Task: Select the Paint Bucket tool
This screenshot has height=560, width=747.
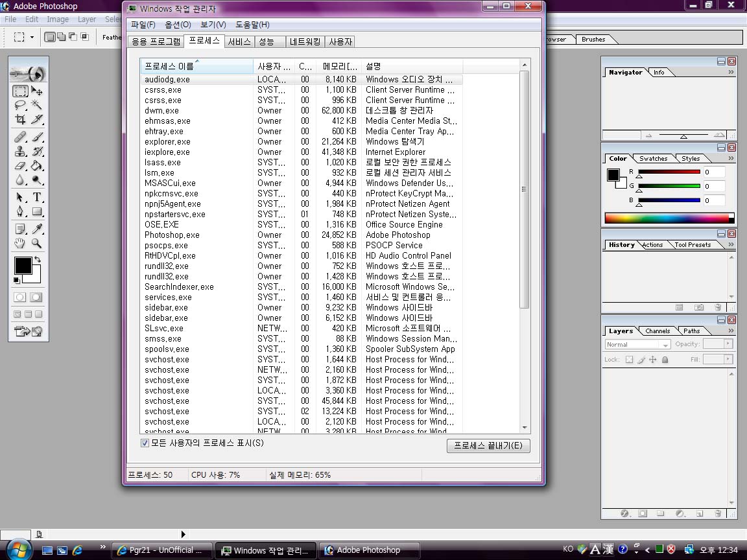Action: 37,166
